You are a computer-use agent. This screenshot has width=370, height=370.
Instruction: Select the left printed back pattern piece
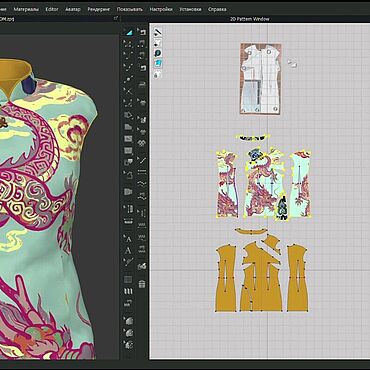tap(227, 184)
